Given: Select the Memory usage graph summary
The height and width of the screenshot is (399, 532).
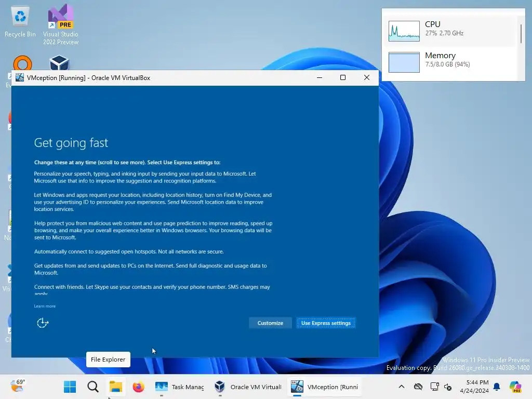Looking at the screenshot, I should tap(451, 62).
